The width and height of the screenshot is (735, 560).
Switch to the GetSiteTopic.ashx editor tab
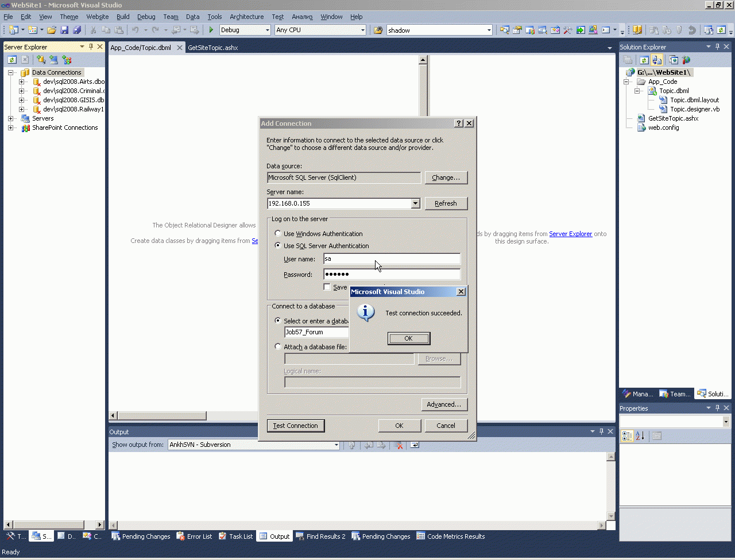[213, 48]
